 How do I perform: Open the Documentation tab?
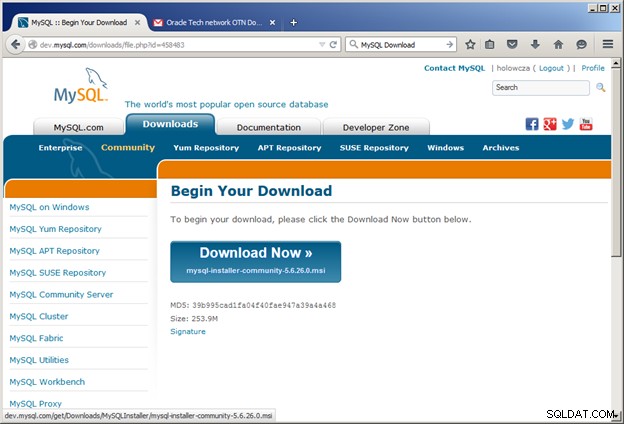pos(269,127)
